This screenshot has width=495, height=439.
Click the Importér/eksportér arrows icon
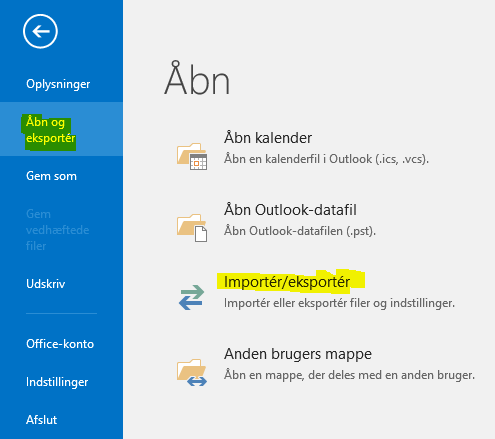pyautogui.click(x=191, y=297)
